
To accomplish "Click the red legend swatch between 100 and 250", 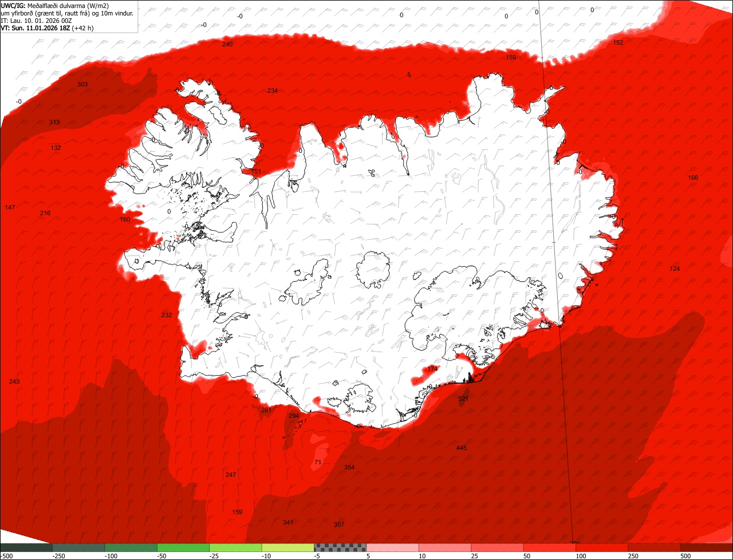I will tap(602, 547).
